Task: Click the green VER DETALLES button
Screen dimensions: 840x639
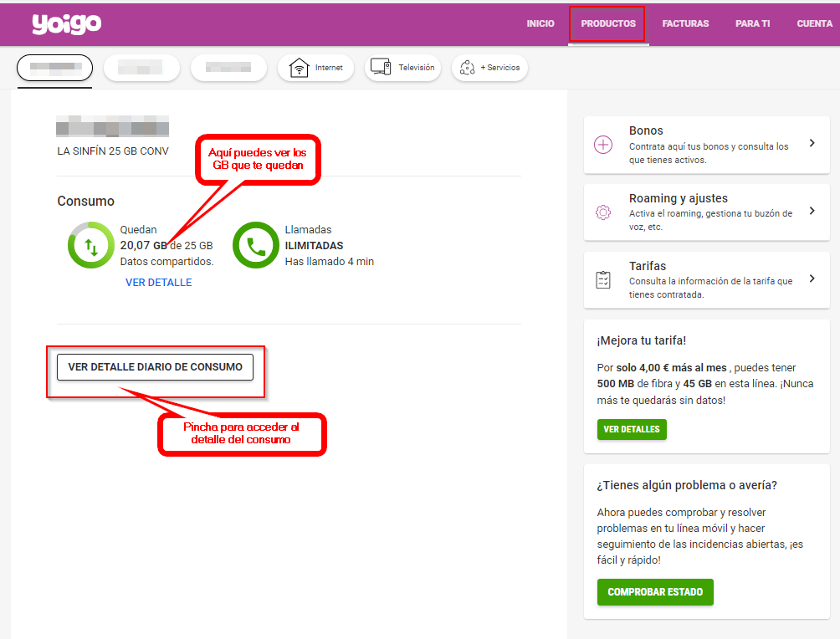Action: tap(632, 430)
